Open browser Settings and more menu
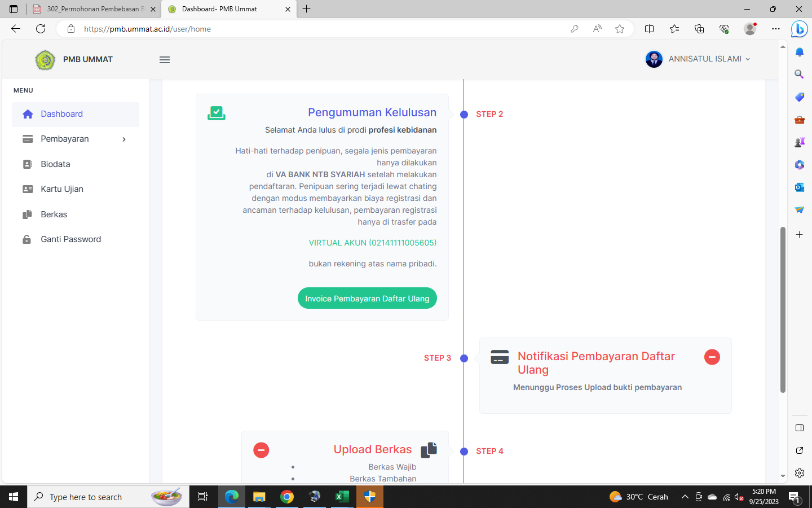The height and width of the screenshot is (508, 812). coord(776,29)
